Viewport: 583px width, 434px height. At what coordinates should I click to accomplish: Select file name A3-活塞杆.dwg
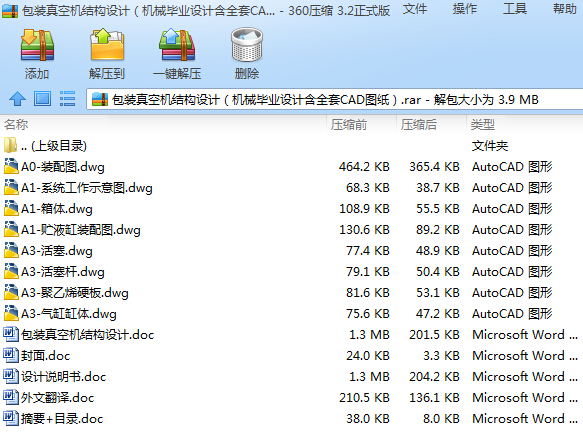63,271
